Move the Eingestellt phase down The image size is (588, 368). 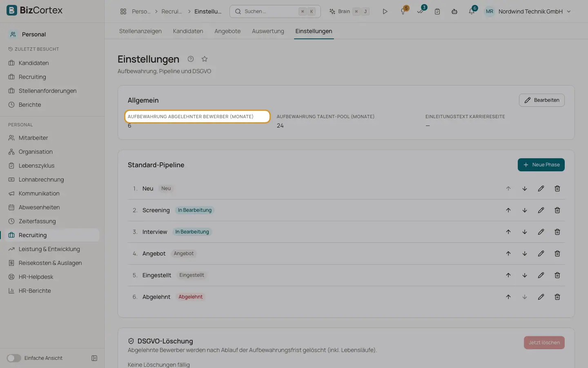(525, 275)
